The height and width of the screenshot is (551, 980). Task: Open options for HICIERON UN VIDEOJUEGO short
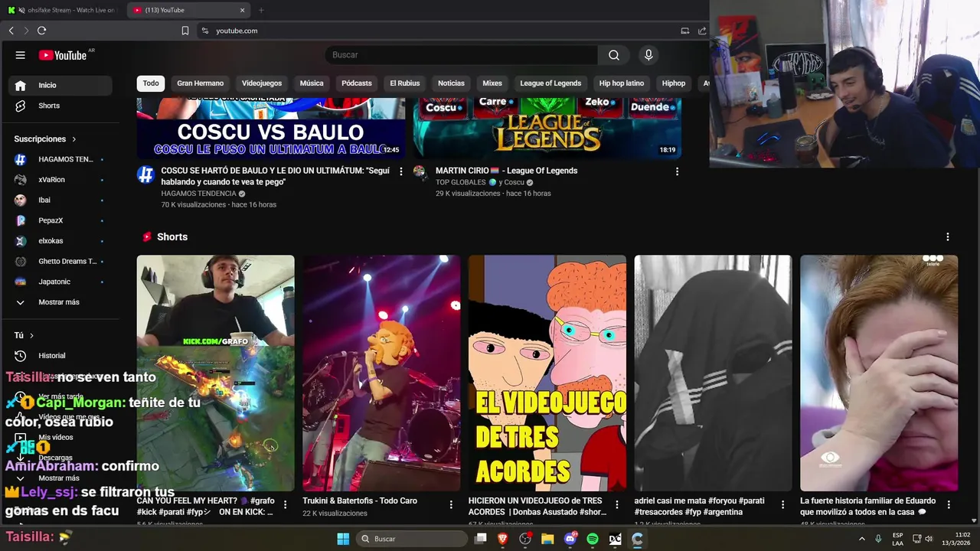pyautogui.click(x=617, y=504)
